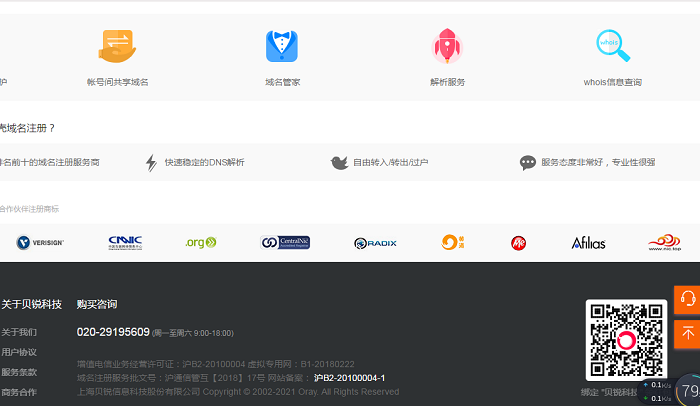Click the QR code image
Screen dimensions: 700x406
click(x=626, y=339)
